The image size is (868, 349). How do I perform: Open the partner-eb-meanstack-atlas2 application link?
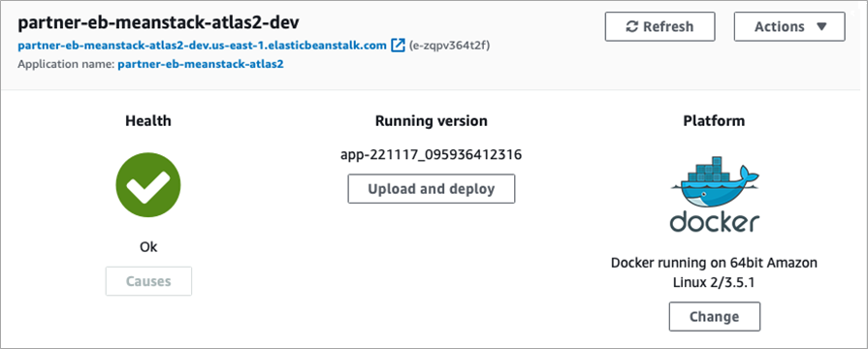[x=201, y=64]
